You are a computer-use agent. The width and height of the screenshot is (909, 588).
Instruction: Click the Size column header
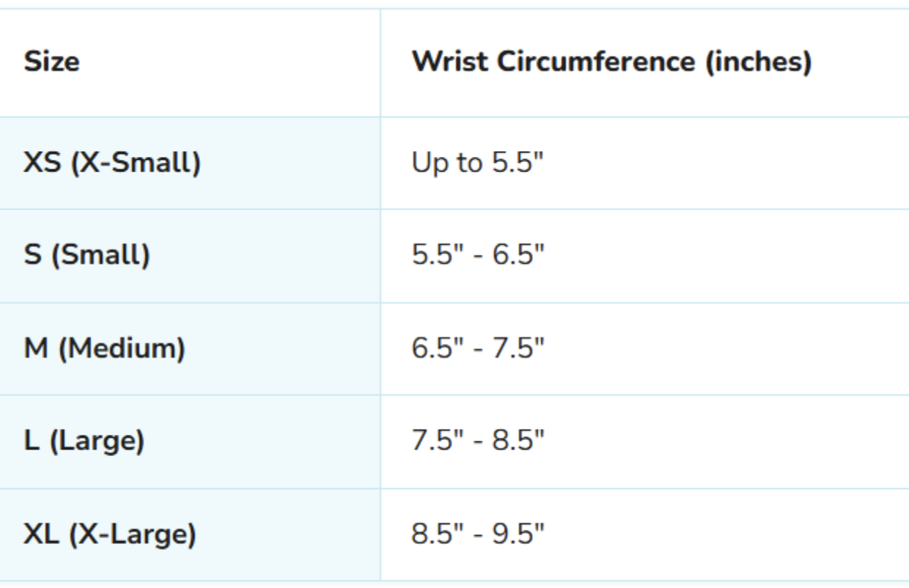51,62
